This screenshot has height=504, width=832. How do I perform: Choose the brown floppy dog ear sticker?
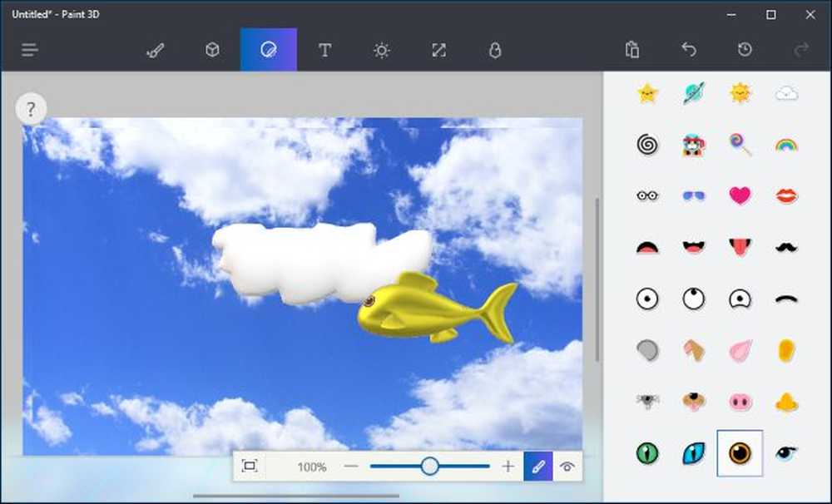694,350
